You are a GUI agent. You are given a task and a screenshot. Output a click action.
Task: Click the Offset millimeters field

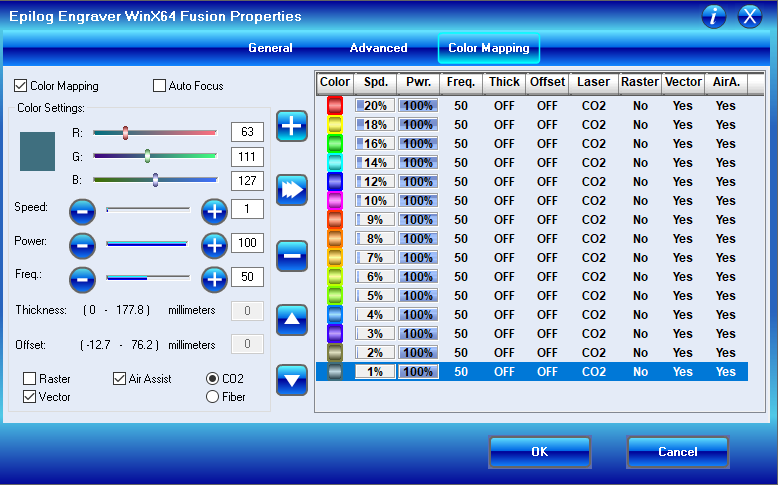[247, 344]
